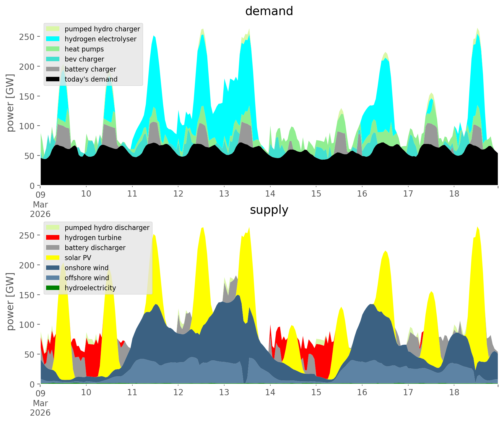Click the cyan hydrogen electrolyser legend swatch
This screenshot has height=423, width=504.
[x=53, y=39]
